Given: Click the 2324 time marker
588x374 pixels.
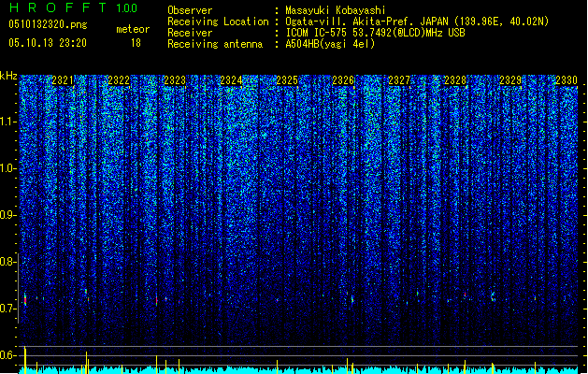Looking at the screenshot, I should tap(231, 80).
